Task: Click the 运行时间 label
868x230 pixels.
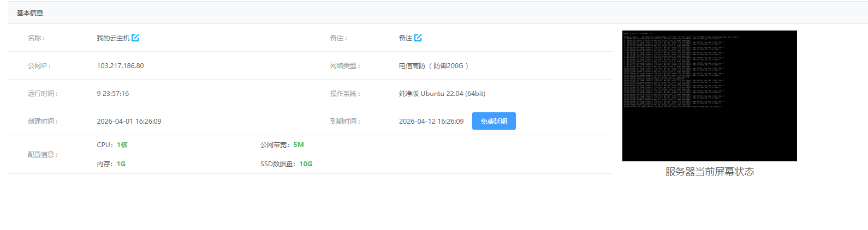Action: point(43,93)
